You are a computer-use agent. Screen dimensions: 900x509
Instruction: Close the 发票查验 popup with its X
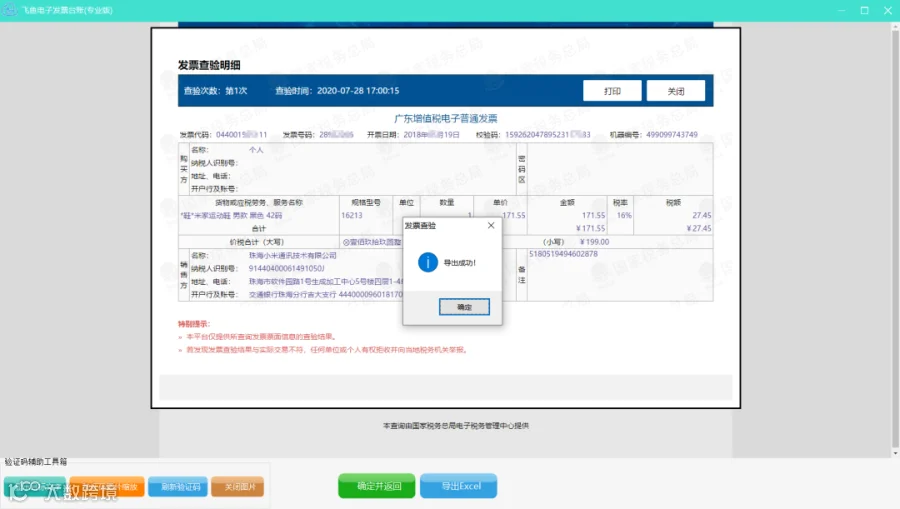pyautogui.click(x=491, y=226)
